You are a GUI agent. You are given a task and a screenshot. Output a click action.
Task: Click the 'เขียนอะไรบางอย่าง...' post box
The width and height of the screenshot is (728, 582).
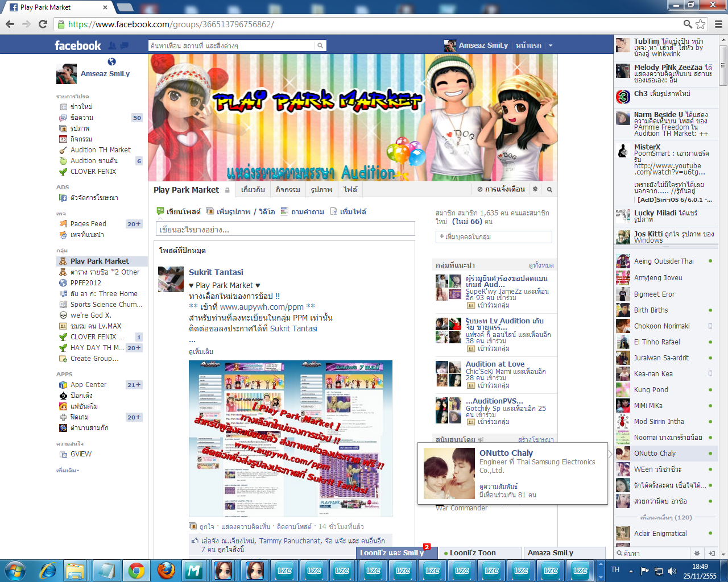tap(286, 229)
